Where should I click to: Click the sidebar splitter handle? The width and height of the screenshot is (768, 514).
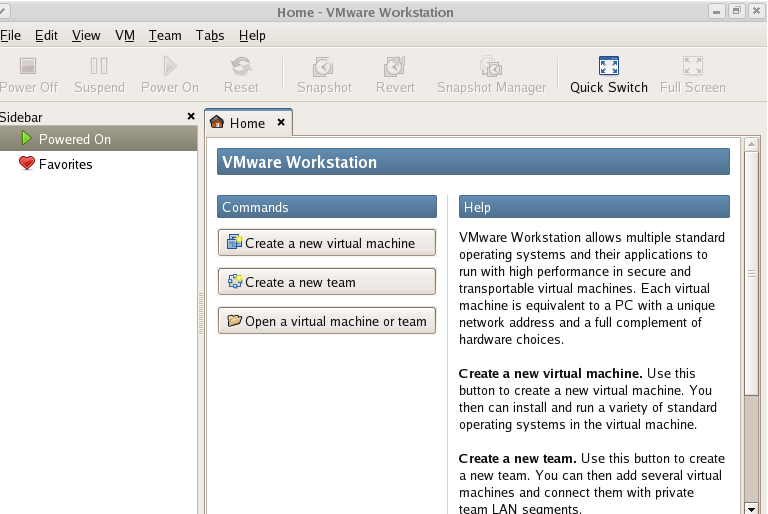point(201,314)
